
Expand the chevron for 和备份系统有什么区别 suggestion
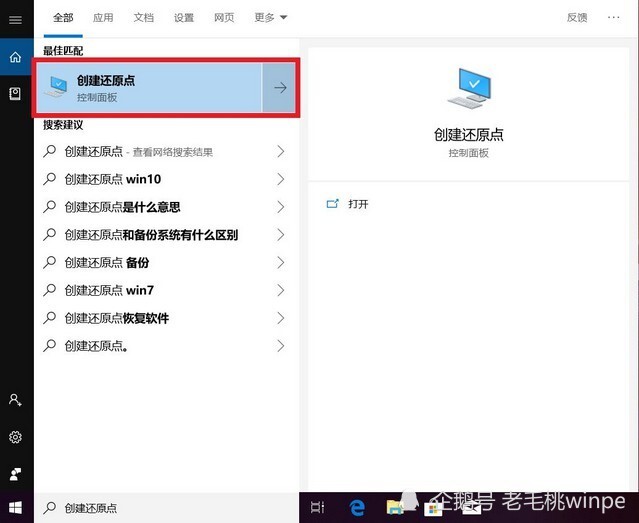click(280, 235)
